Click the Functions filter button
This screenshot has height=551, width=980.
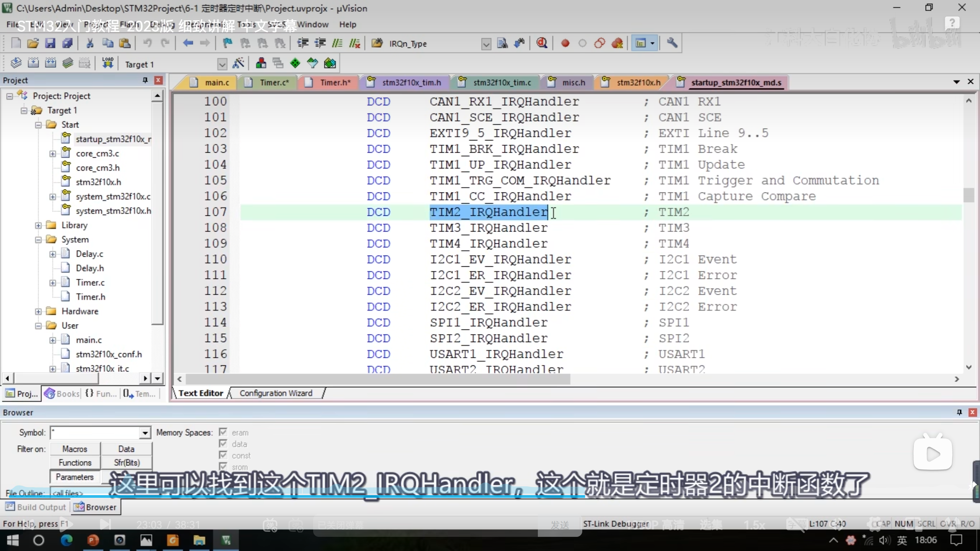point(75,463)
